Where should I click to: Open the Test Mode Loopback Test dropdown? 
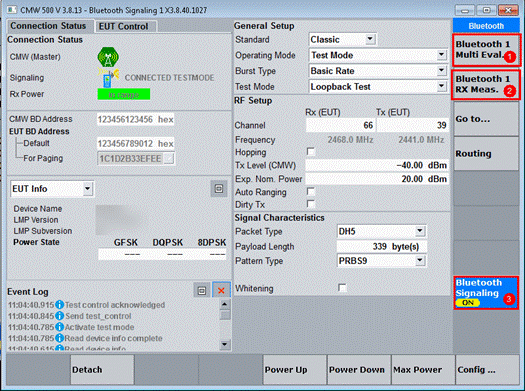(x=442, y=86)
